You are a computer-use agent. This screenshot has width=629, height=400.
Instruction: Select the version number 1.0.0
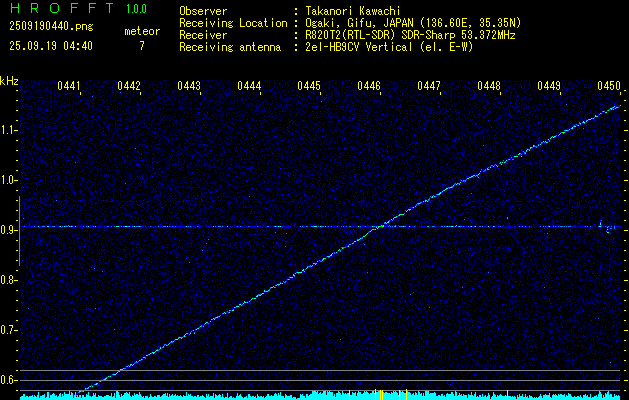136,8
